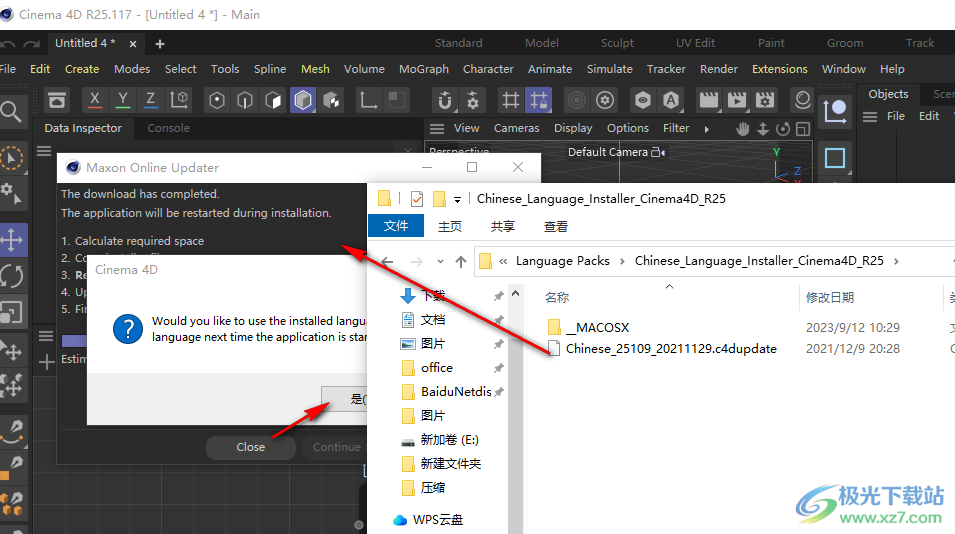The image size is (955, 534).
Task: Toggle the Locked Workplane icon
Action: [x=539, y=100]
